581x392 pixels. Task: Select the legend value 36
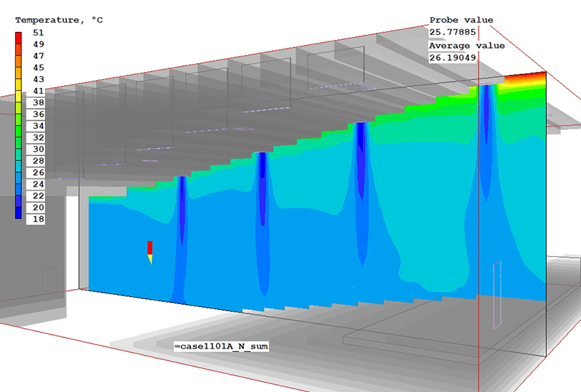[x=38, y=114]
